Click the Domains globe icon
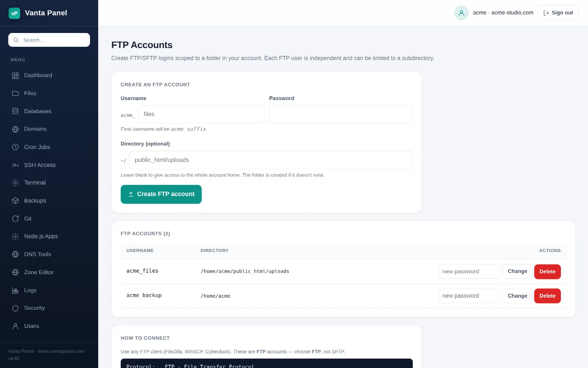The image size is (588, 368). click(x=15, y=129)
